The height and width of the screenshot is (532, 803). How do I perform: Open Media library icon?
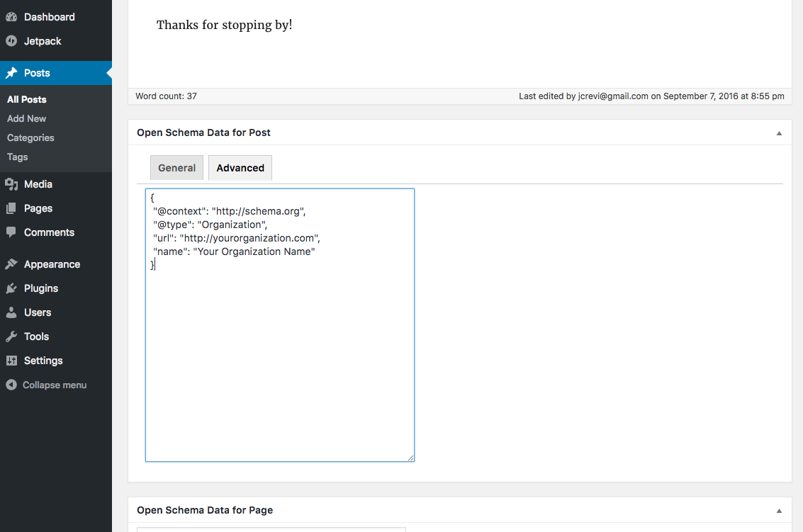(x=11, y=183)
